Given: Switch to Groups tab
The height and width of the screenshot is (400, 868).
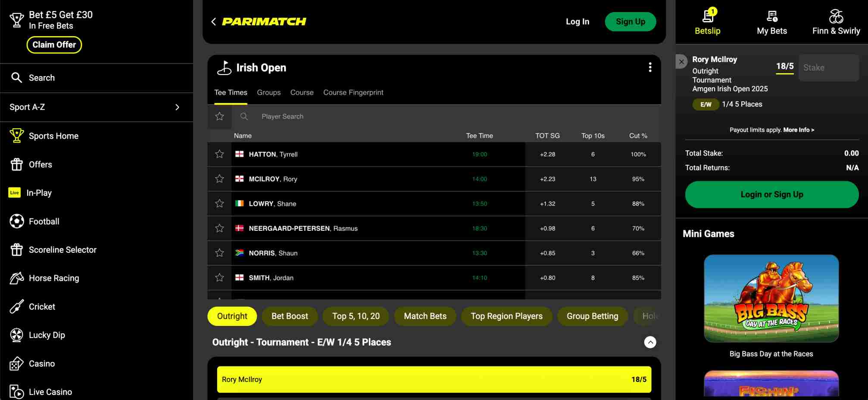Looking at the screenshot, I should point(269,93).
